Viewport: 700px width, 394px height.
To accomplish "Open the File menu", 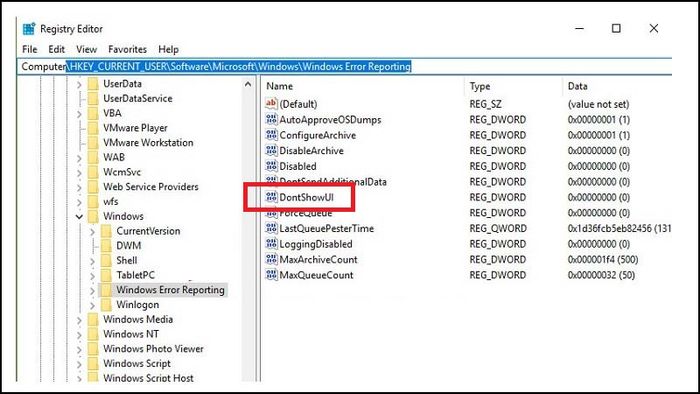I will tap(29, 49).
